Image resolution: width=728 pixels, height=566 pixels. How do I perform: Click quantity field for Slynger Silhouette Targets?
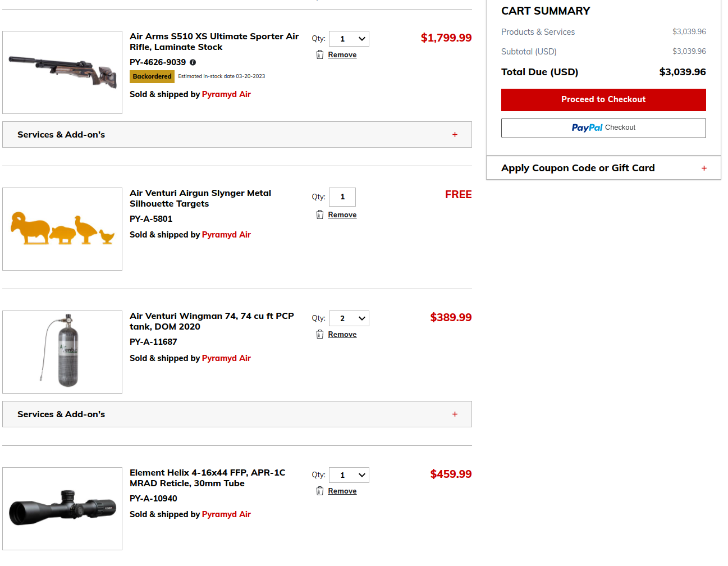[x=342, y=197]
